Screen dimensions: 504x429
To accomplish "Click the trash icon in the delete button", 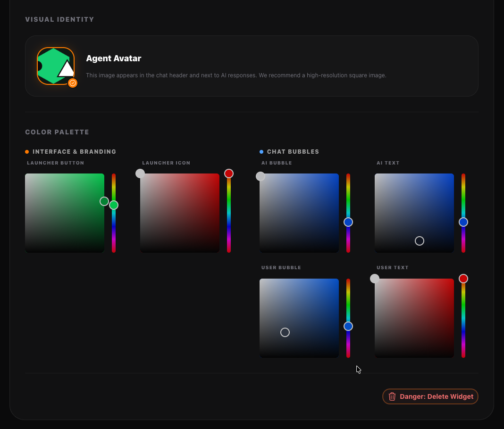I will tap(392, 396).
